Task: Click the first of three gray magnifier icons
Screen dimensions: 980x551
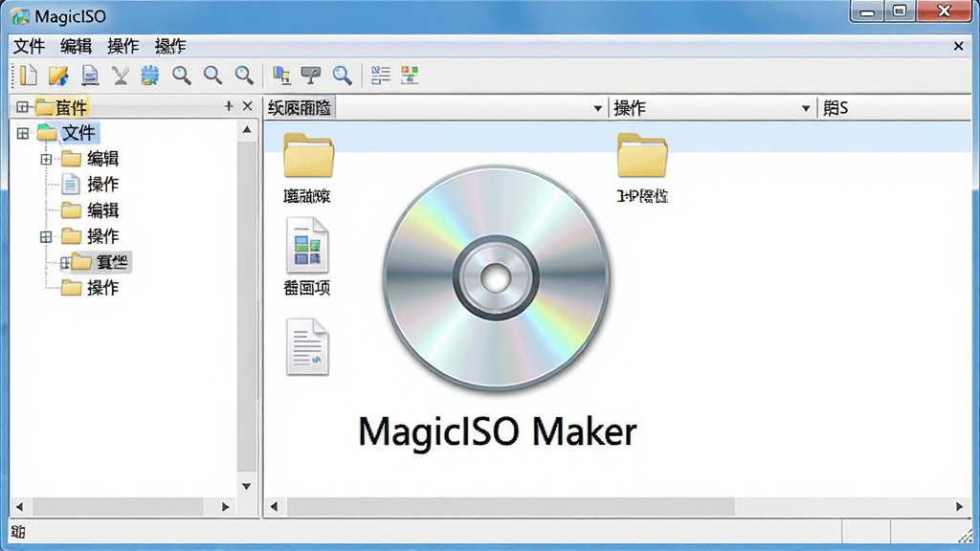Action: pyautogui.click(x=182, y=76)
